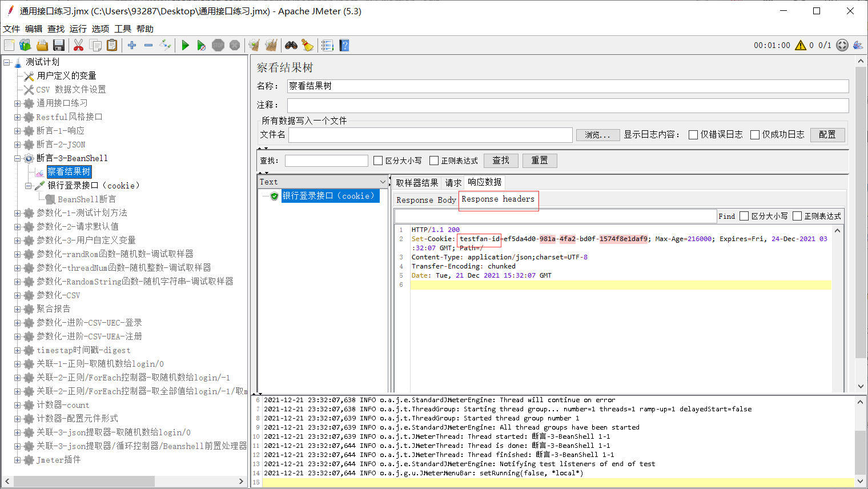Viewport: 868px width, 489px height.
Task: Check 正则表达式 beside the Find button
Action: (797, 216)
